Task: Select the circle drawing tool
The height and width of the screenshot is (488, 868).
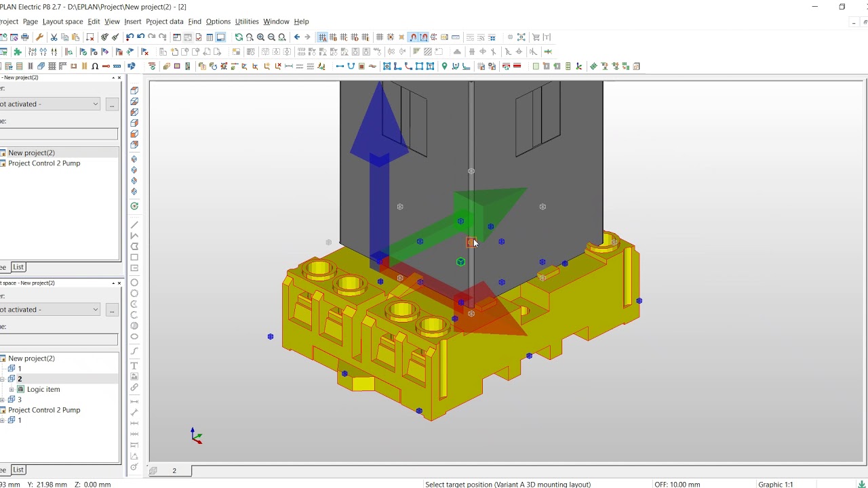Action: click(134, 283)
